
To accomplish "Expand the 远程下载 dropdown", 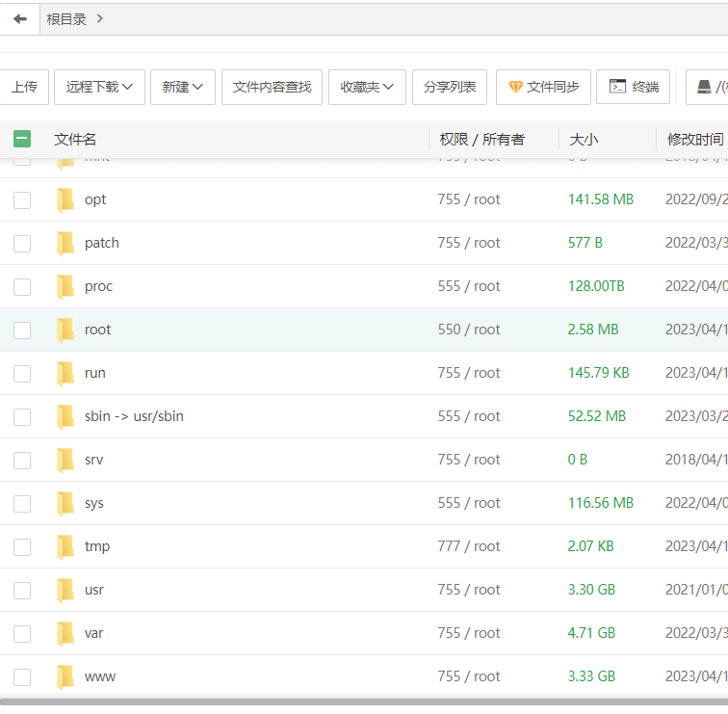I will coord(99,87).
